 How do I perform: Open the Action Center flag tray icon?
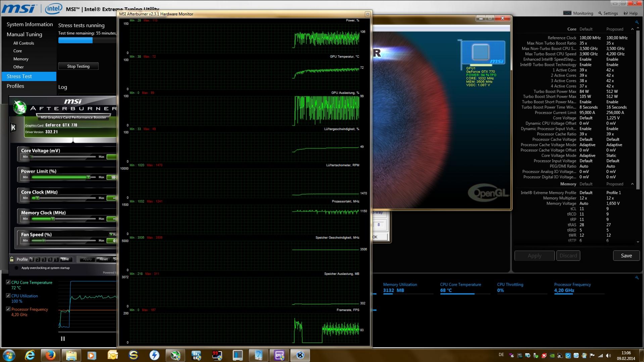coord(592,356)
